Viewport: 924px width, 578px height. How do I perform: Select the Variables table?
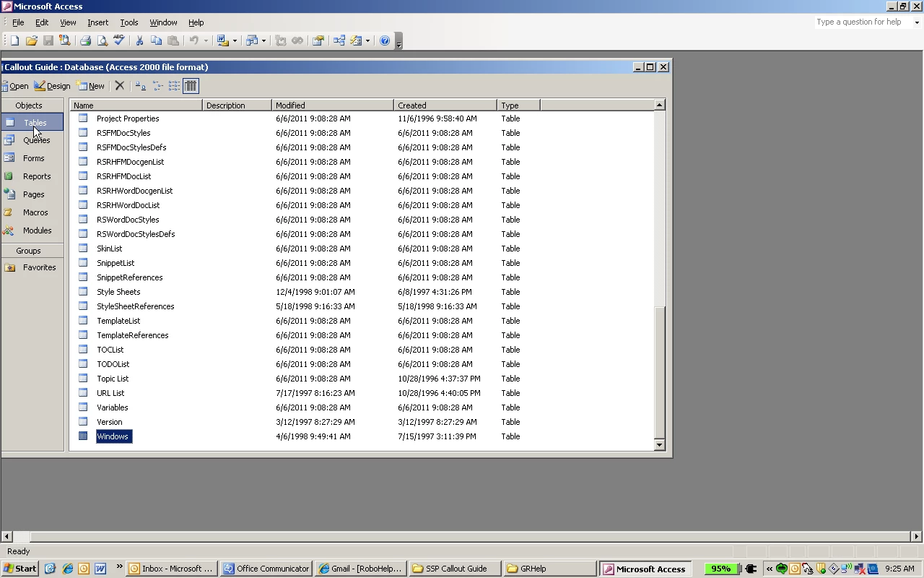[x=112, y=407]
